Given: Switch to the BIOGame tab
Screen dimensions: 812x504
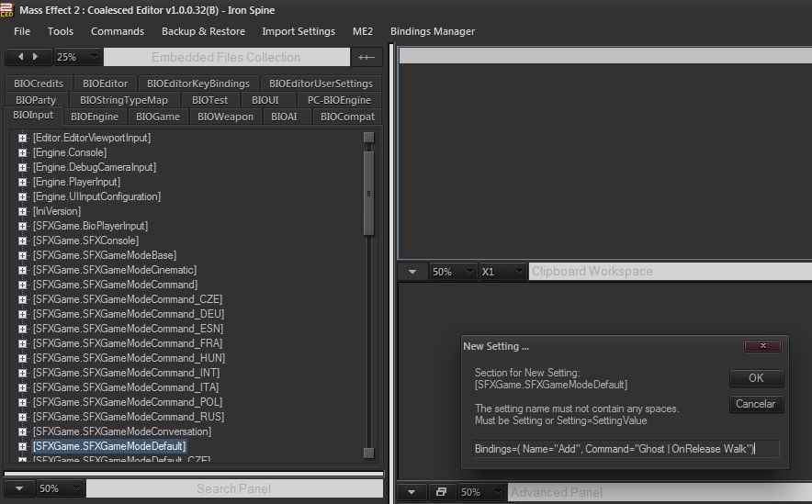Looking at the screenshot, I should [x=158, y=117].
